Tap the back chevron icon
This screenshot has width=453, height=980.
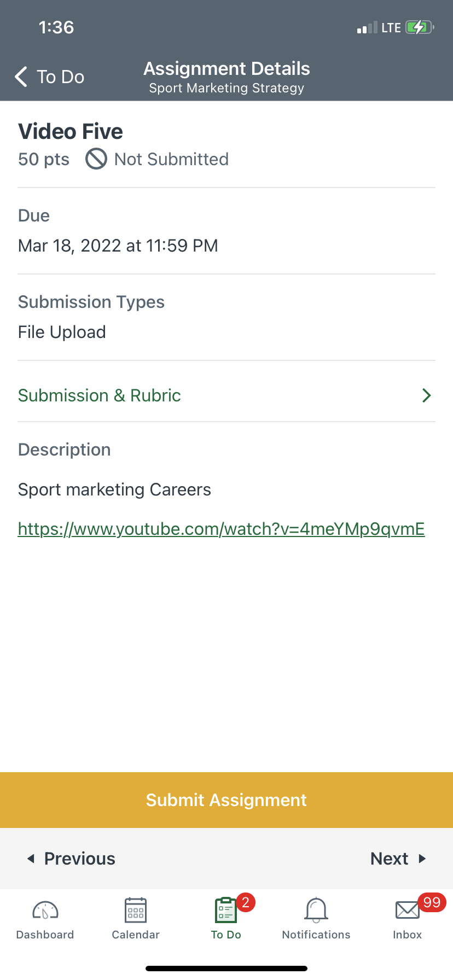[21, 77]
